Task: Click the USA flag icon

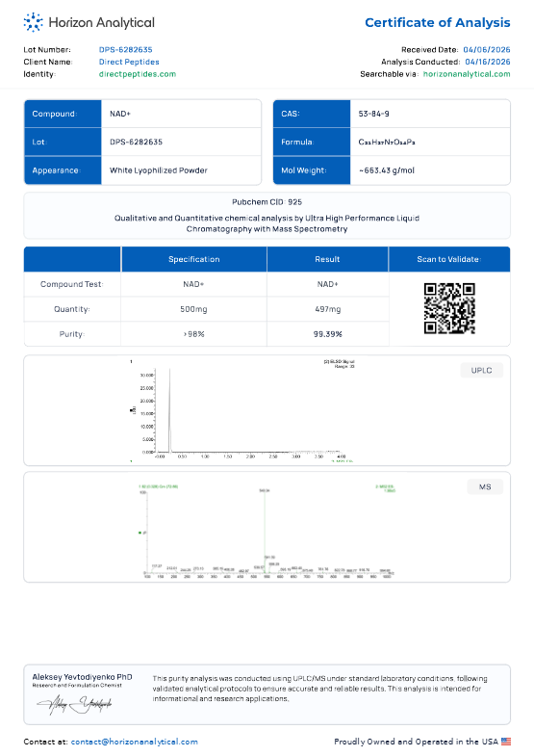Action: (505, 742)
